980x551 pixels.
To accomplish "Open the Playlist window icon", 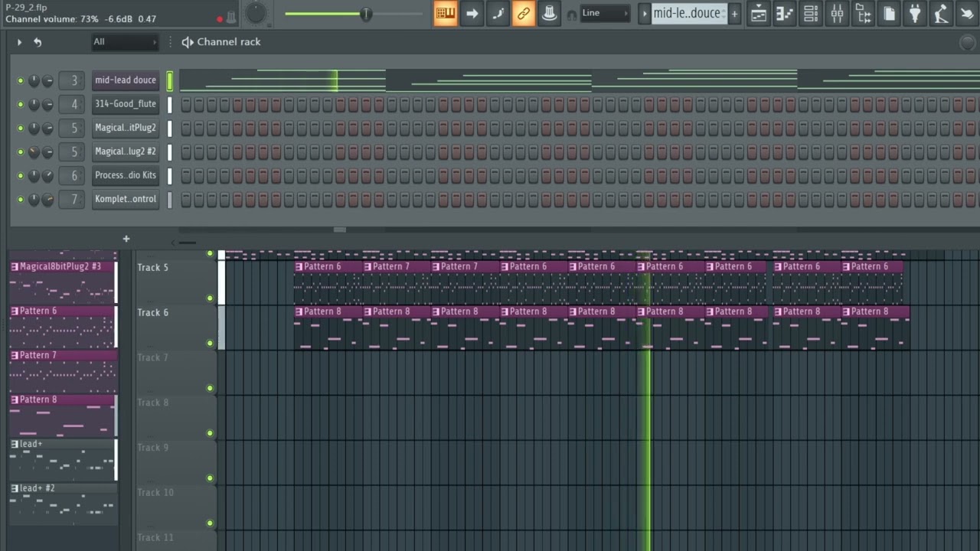I will [759, 13].
